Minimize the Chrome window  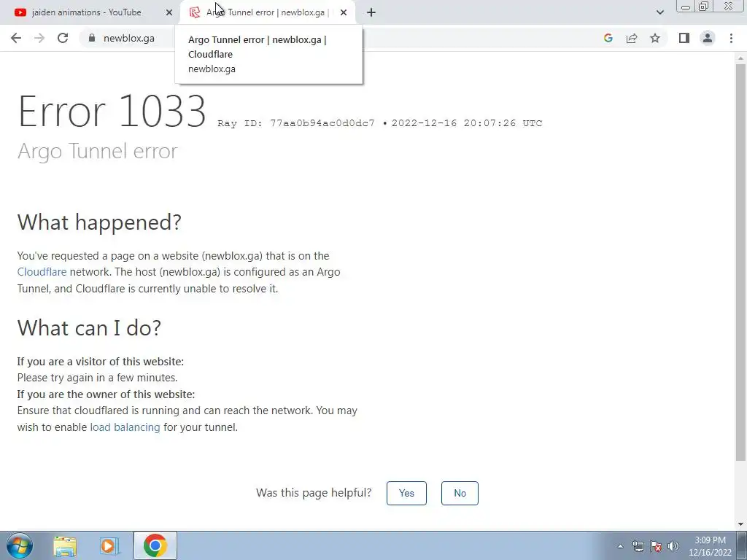686,7
